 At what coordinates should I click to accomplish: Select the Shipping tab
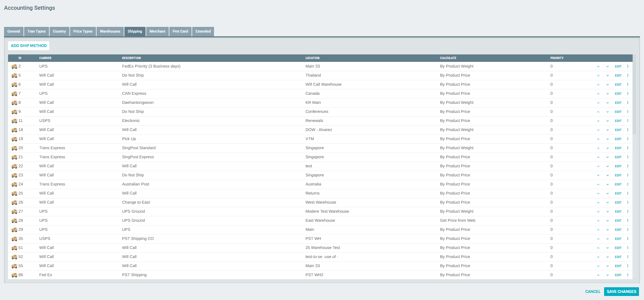[135, 32]
